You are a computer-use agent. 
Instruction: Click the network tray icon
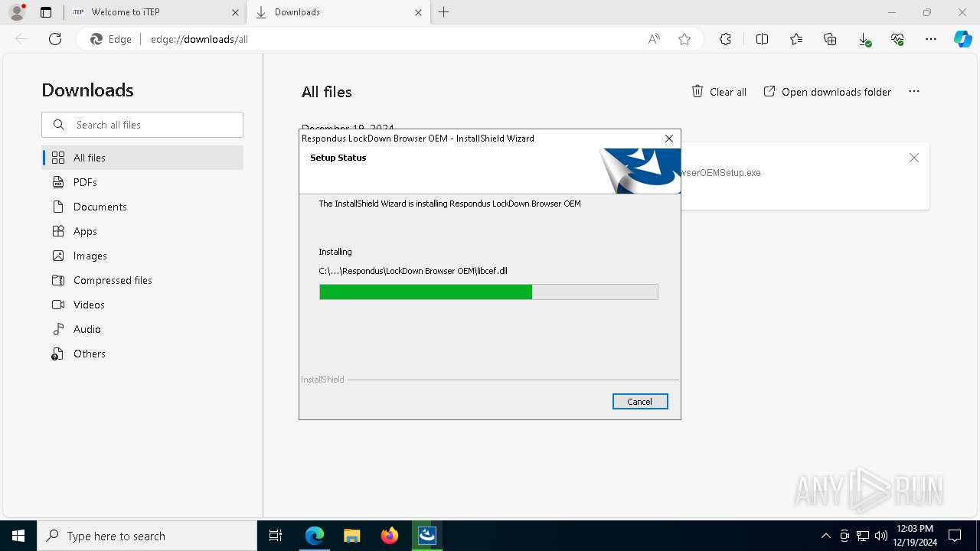point(863,536)
